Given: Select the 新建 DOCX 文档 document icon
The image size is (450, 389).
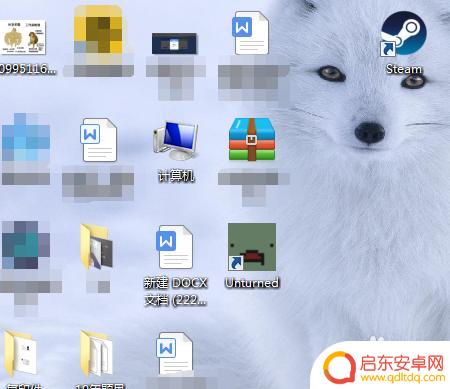Looking at the screenshot, I should point(175,247).
